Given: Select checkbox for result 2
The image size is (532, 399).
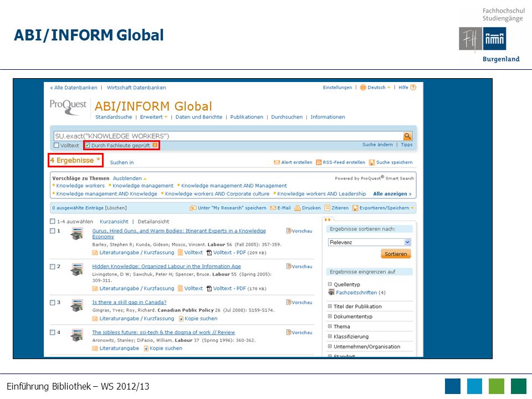Looking at the screenshot, I should [x=52, y=267].
